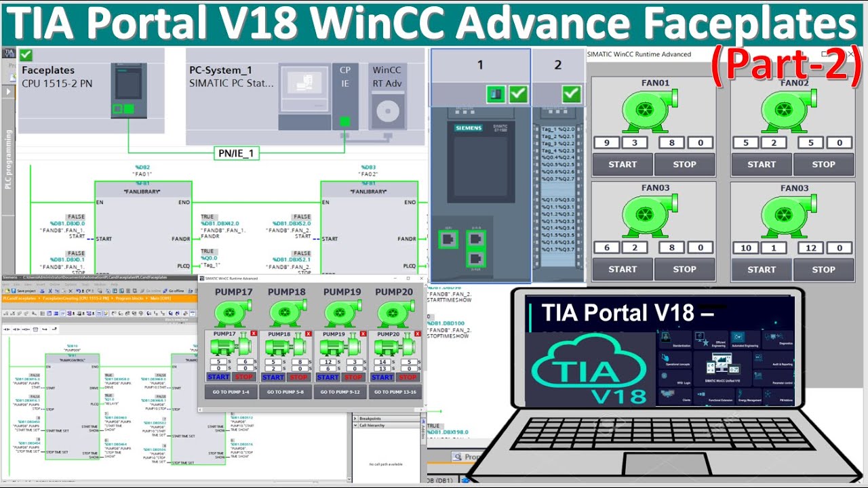The image size is (868, 488).
Task: Click slot 2 green checkmark status icon
Action: 572,94
